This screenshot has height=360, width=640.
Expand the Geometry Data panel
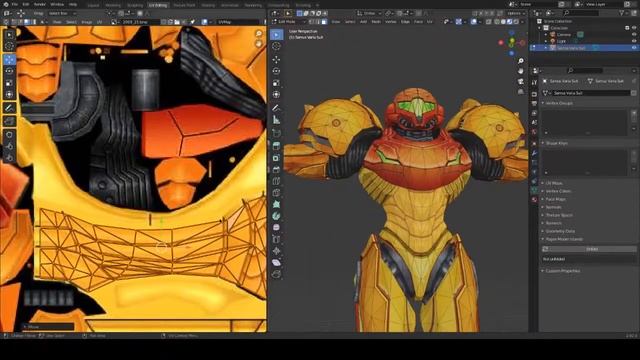pos(560,231)
